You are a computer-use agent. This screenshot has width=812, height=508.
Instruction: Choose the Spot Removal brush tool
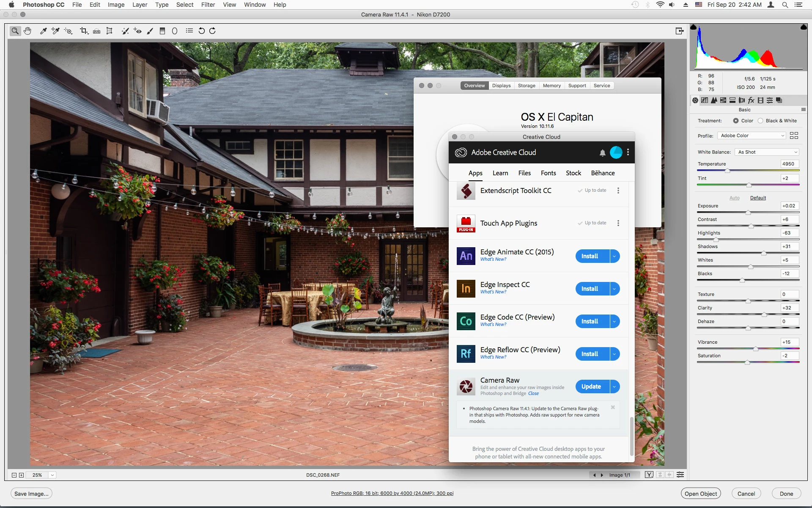click(x=125, y=31)
